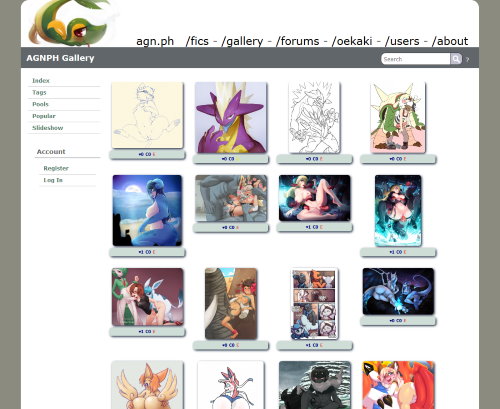Click the Log In link
500x409 pixels.
(x=53, y=180)
